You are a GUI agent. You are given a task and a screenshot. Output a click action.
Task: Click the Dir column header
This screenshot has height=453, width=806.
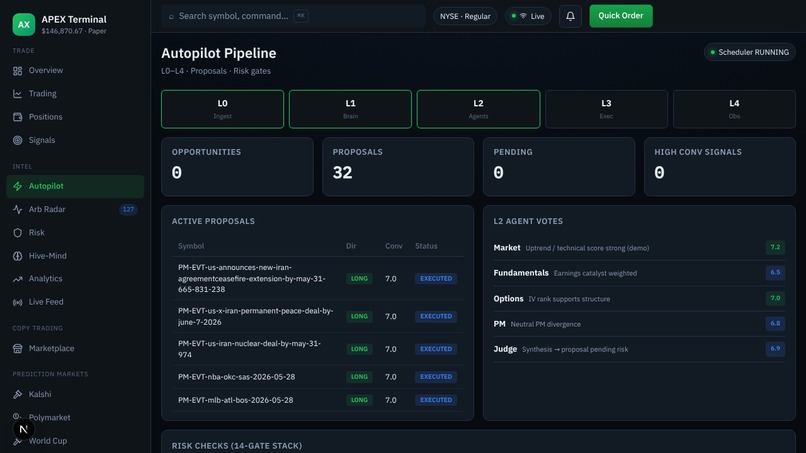click(x=351, y=246)
